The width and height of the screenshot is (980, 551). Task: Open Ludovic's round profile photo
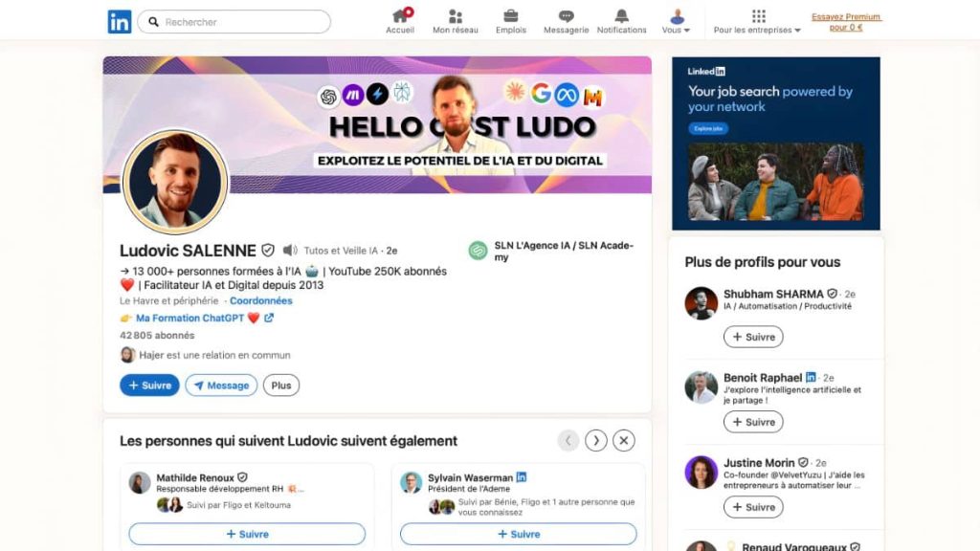176,182
